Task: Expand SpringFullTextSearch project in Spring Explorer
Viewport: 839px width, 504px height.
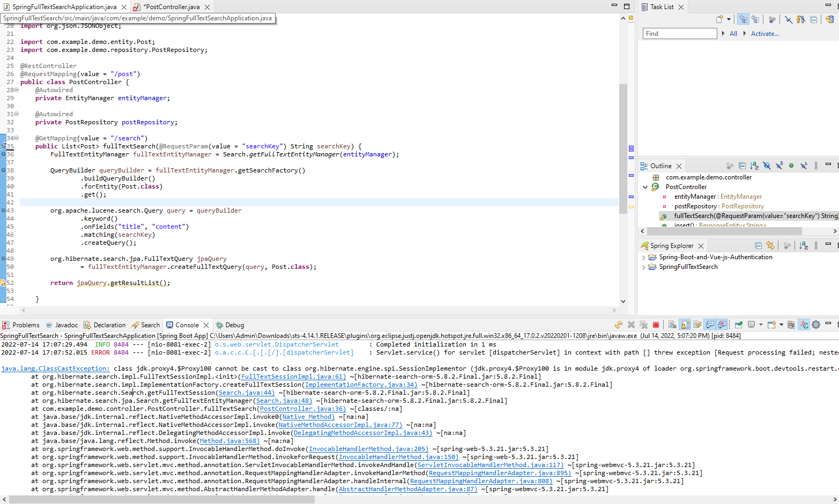Action: (643, 267)
